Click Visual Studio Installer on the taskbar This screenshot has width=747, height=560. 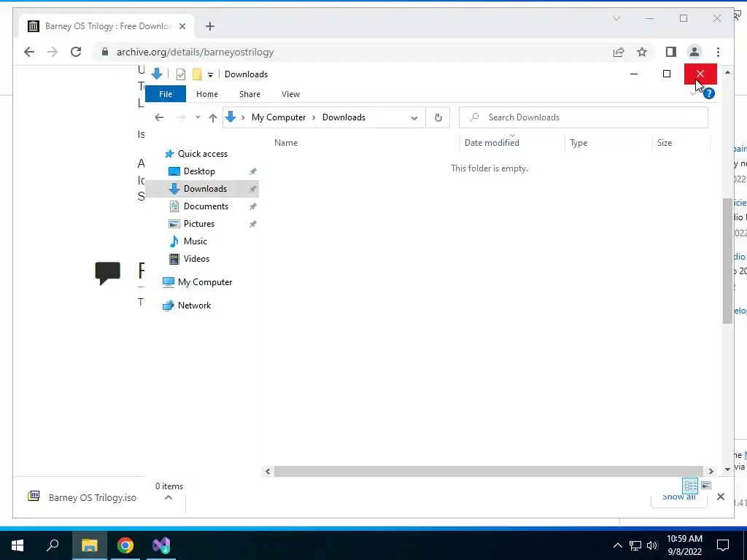coord(161,545)
